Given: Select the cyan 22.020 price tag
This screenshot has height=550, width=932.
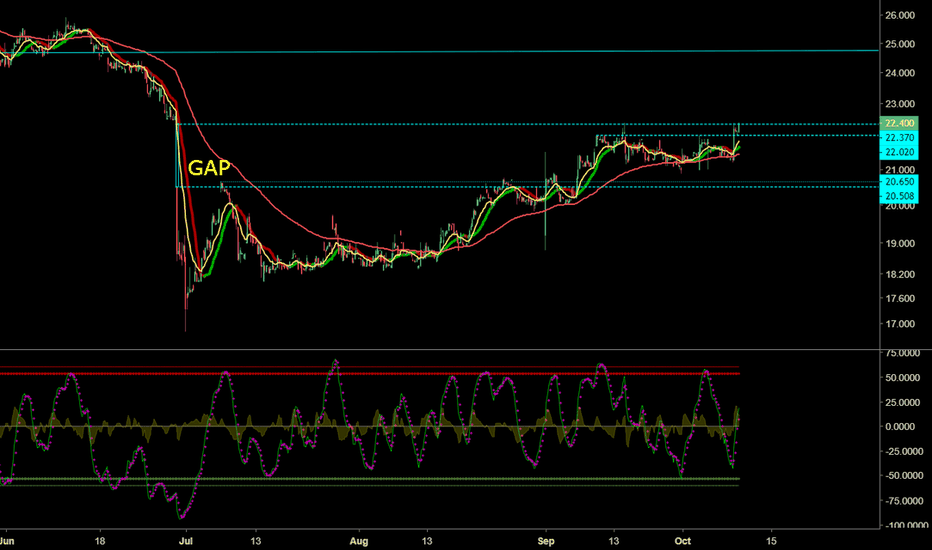Looking at the screenshot, I should tap(899, 152).
